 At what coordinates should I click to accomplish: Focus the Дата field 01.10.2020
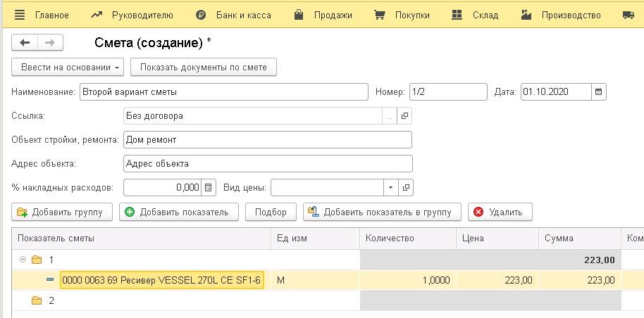tap(556, 92)
